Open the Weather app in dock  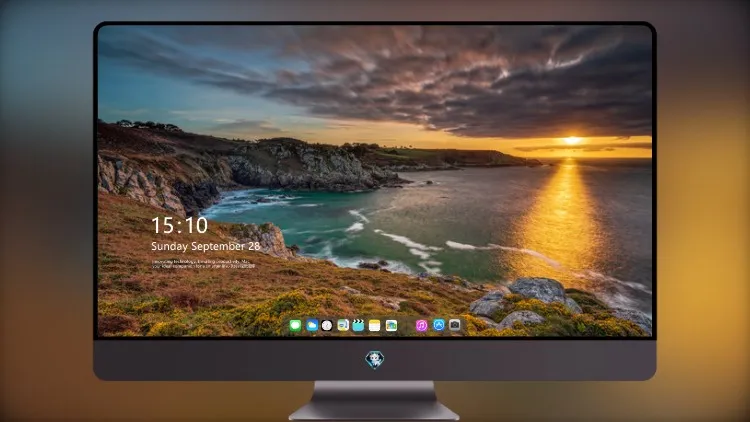312,326
